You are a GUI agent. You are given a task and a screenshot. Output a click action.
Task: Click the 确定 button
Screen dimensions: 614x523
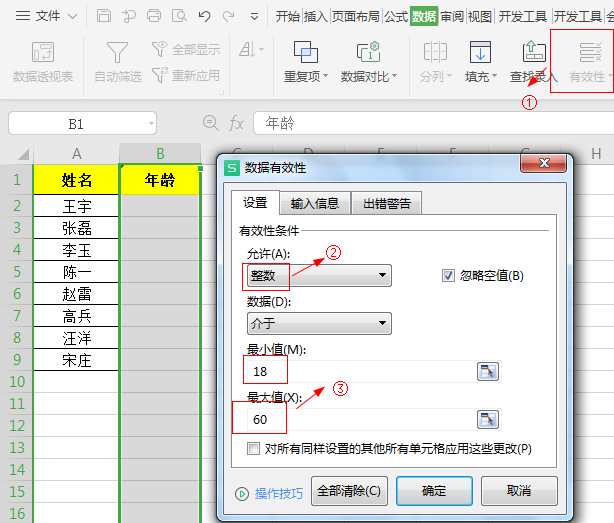(x=434, y=491)
